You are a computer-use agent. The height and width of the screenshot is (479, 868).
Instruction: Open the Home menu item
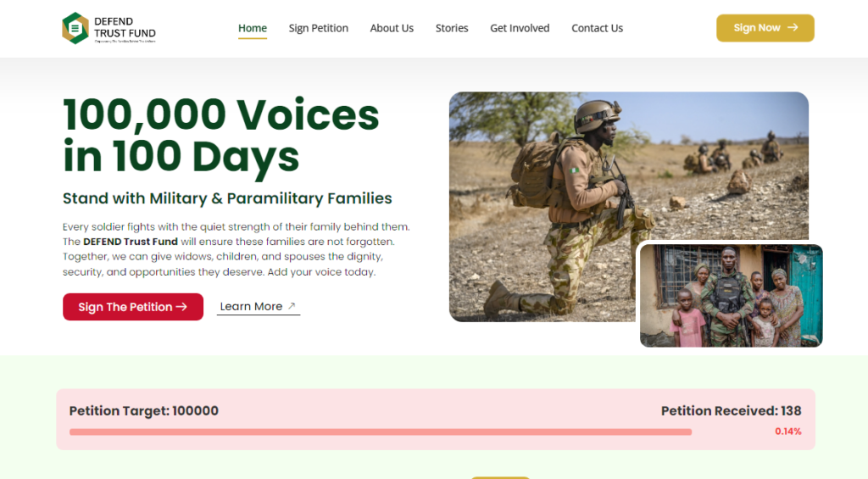[253, 28]
